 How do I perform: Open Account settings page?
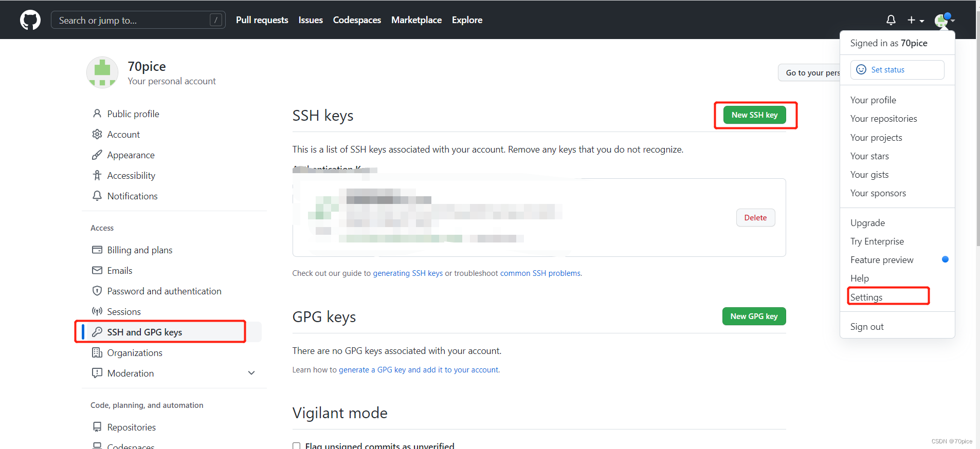[123, 134]
